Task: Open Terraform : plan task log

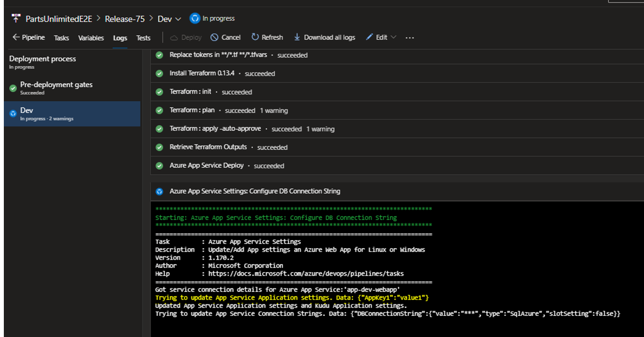Action: (397, 110)
